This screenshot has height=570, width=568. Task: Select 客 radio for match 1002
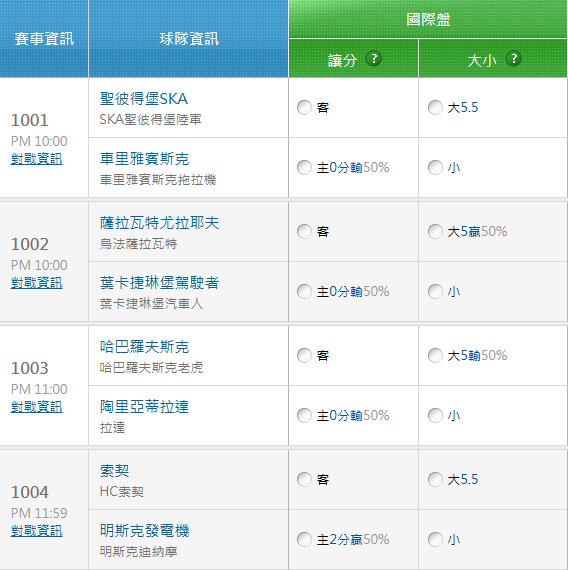[x=304, y=232]
